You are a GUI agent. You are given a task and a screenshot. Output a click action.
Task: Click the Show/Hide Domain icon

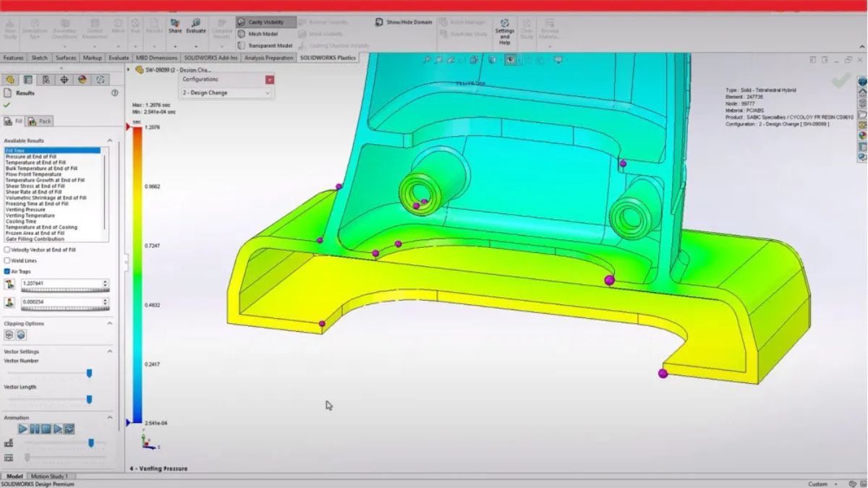tap(379, 22)
